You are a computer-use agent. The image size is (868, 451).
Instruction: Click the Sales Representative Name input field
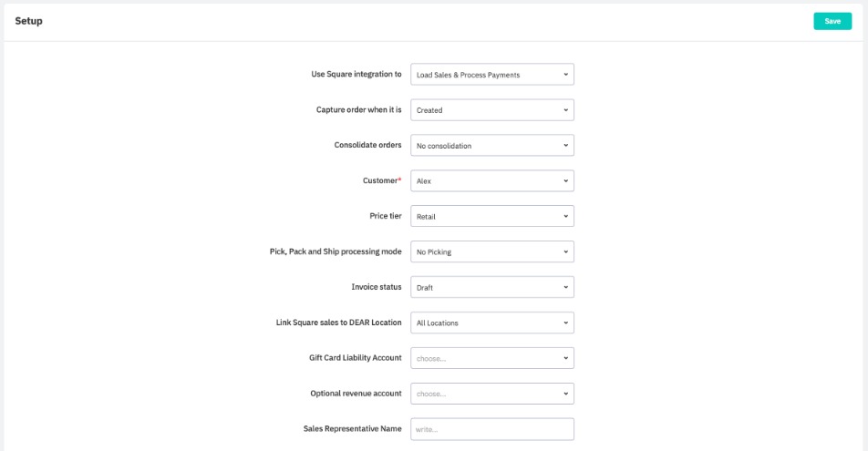491,429
